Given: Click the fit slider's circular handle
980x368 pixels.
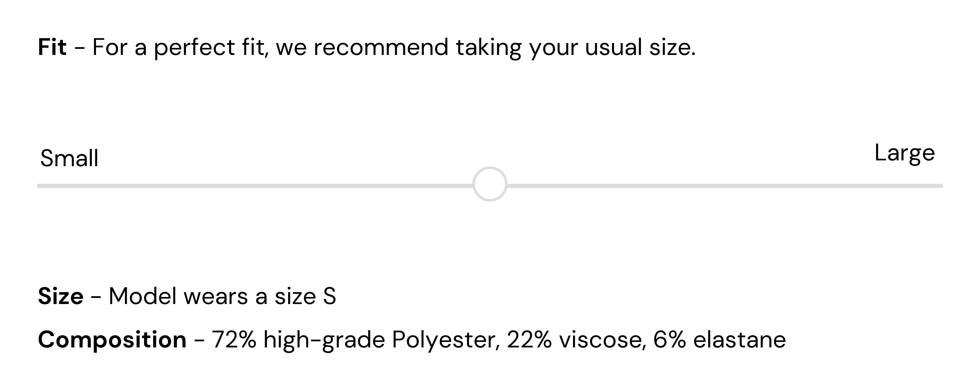Looking at the screenshot, I should click(490, 184).
